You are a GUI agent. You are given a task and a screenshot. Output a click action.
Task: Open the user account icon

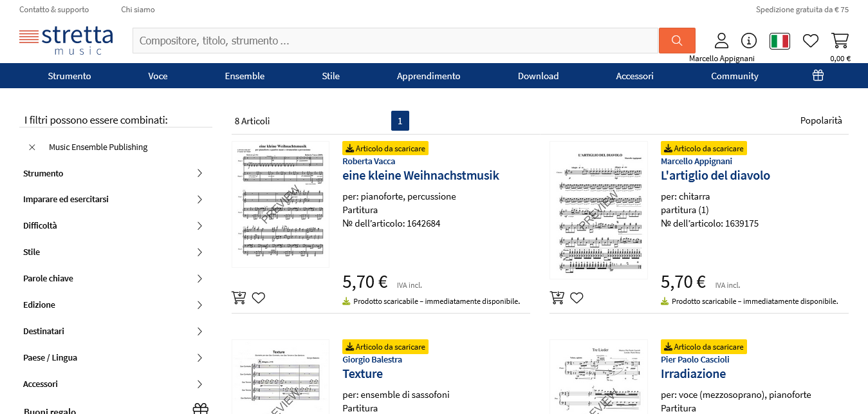pos(722,41)
